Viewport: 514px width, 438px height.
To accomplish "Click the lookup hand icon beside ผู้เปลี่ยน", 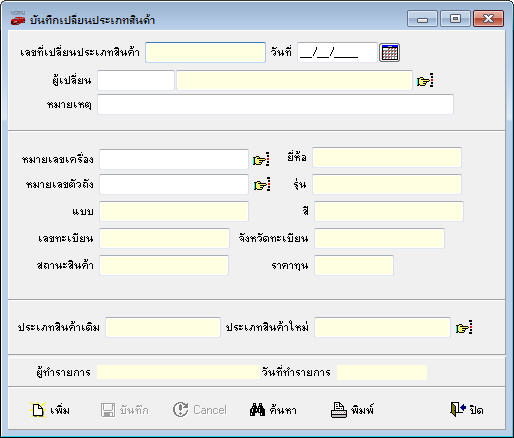I will click(425, 81).
